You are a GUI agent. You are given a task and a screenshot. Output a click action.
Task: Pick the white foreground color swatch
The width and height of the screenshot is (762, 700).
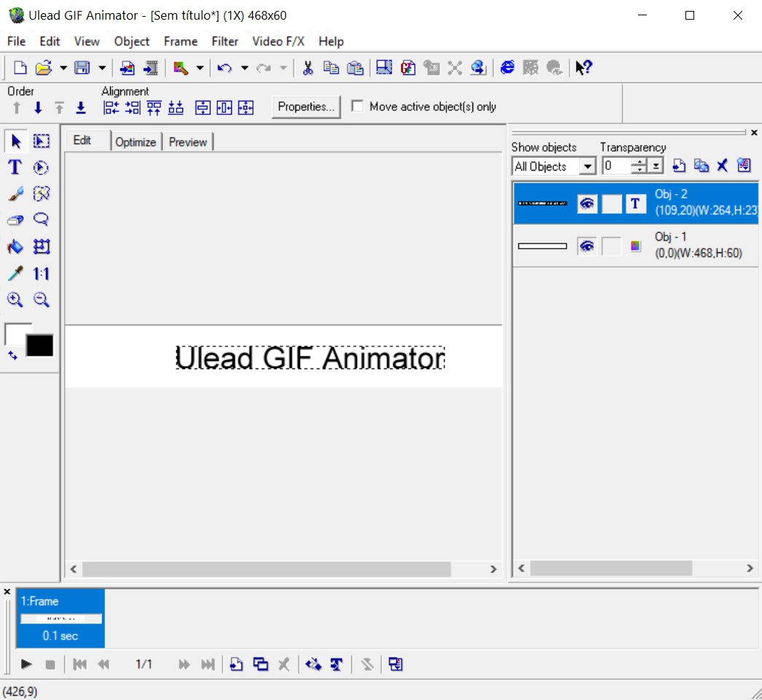[15, 333]
